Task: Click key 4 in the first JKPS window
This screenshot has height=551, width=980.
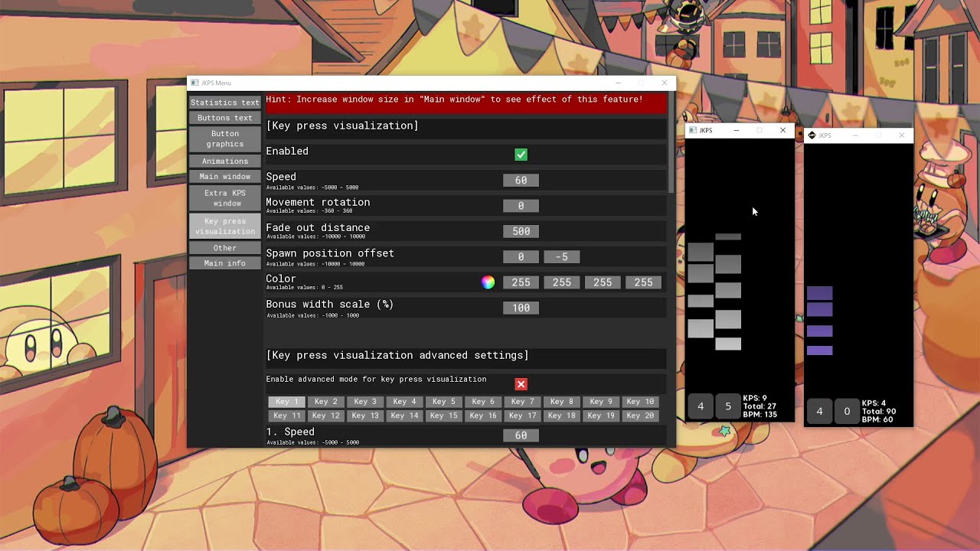Action: [701, 406]
